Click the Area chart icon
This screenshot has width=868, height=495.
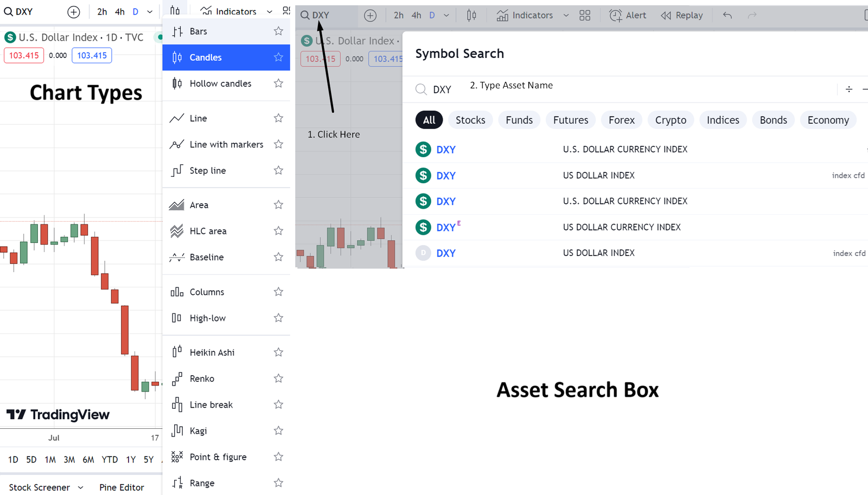(x=177, y=205)
